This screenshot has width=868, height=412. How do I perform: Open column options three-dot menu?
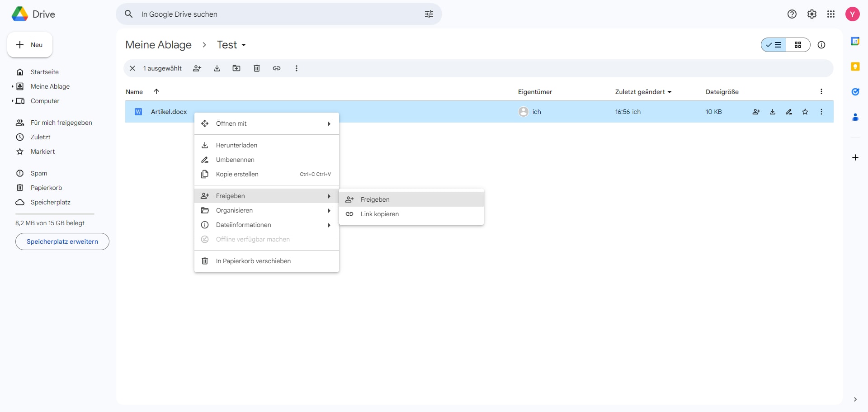coord(821,91)
